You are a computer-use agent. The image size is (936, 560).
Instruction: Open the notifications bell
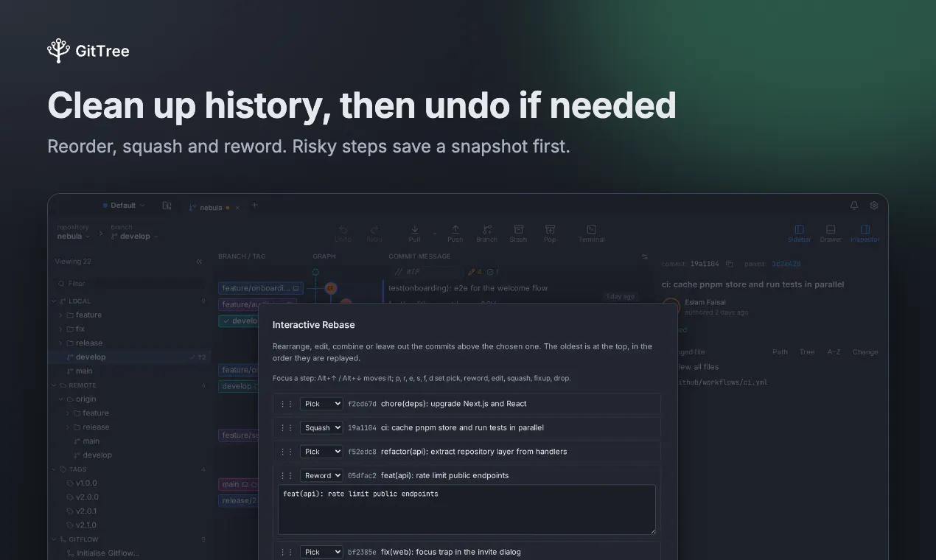[854, 206]
